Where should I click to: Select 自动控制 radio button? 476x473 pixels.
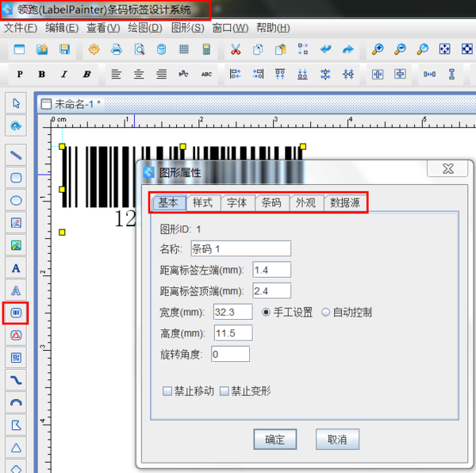pos(325,312)
